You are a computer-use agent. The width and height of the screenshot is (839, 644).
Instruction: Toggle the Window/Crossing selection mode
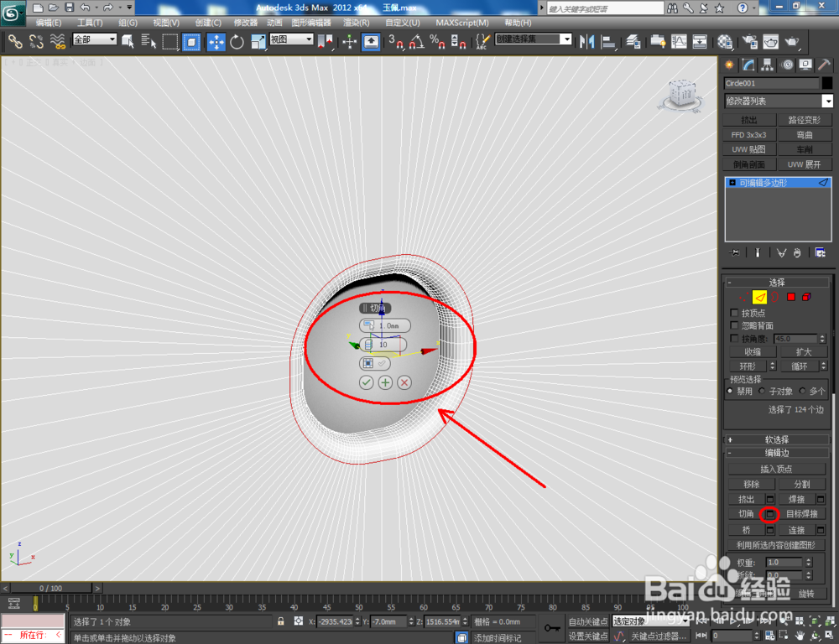(x=191, y=41)
